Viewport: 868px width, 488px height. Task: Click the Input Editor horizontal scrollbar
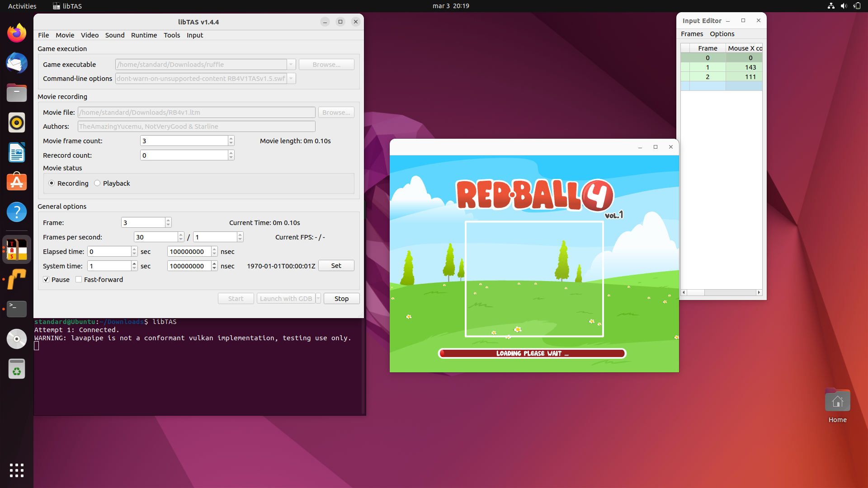click(721, 292)
